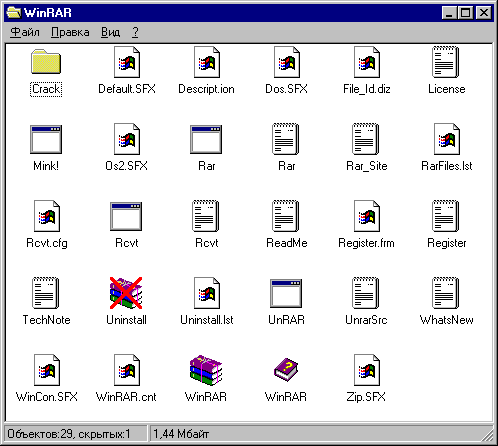The height and width of the screenshot is (446, 498).
Task: Select the Rar_Site text document
Action: click(x=366, y=139)
